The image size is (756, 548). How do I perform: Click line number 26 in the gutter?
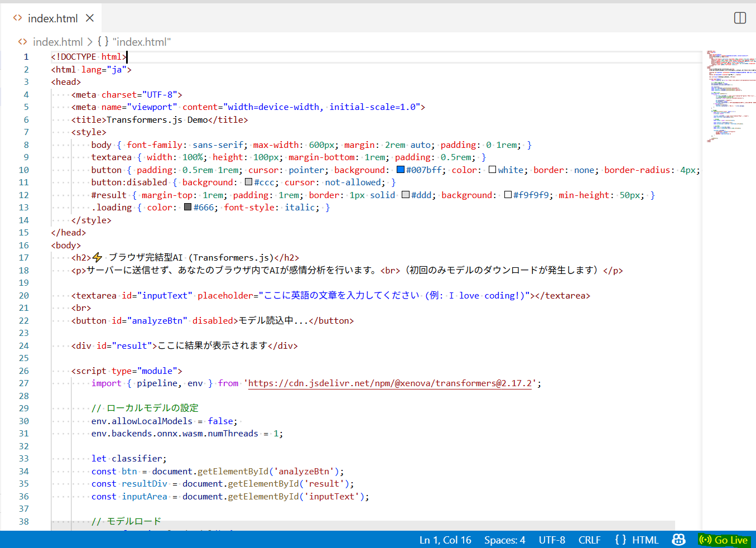[24, 371]
